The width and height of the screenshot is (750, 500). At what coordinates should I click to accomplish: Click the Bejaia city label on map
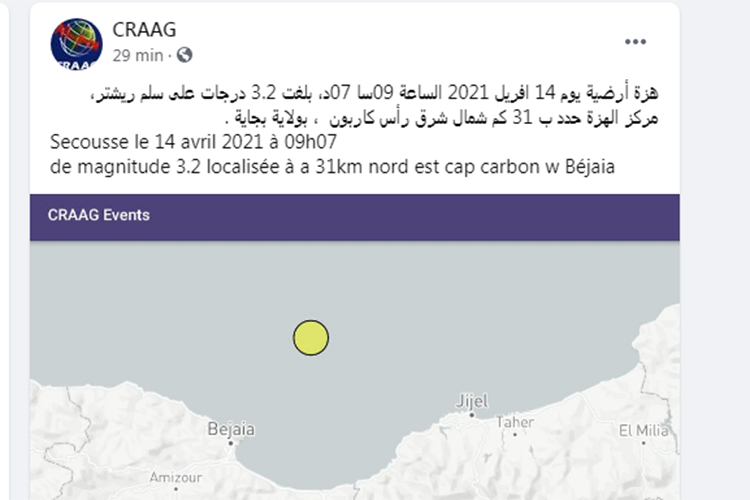[230, 430]
